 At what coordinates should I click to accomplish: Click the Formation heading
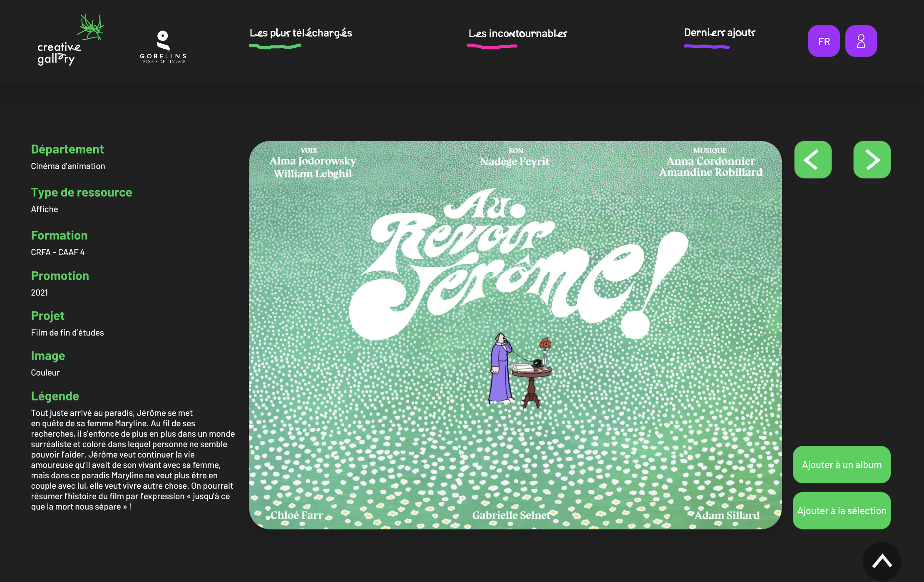coord(60,235)
